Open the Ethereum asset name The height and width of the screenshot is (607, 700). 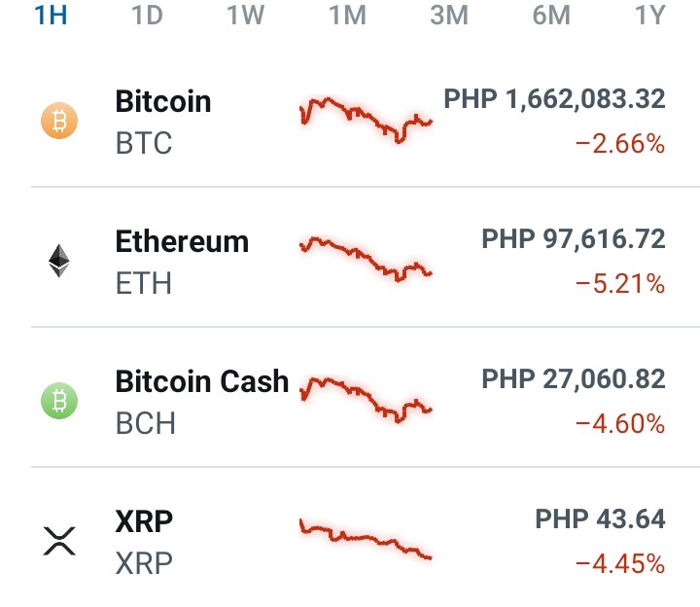(182, 241)
